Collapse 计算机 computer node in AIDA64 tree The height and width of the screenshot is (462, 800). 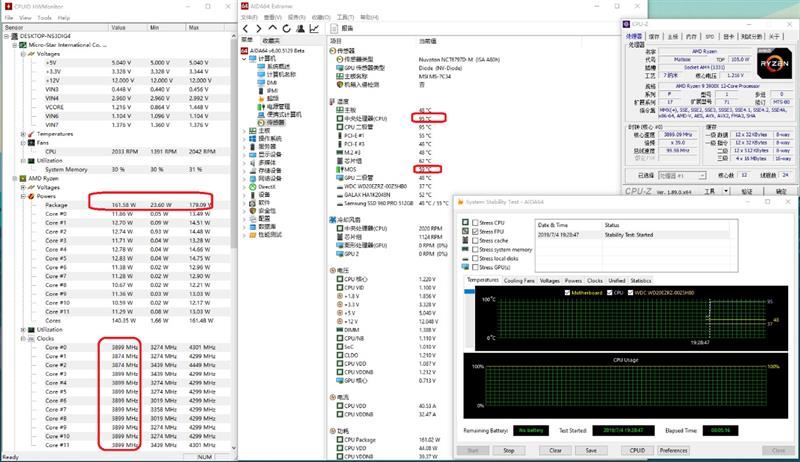click(244, 59)
